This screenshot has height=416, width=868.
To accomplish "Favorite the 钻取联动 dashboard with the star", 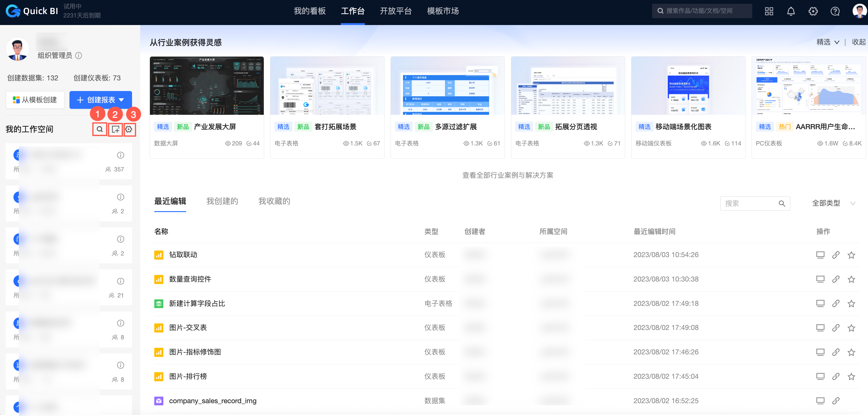I will click(851, 255).
